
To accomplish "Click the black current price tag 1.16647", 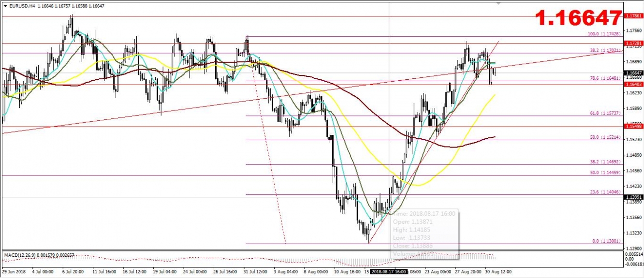I will tap(633, 73).
